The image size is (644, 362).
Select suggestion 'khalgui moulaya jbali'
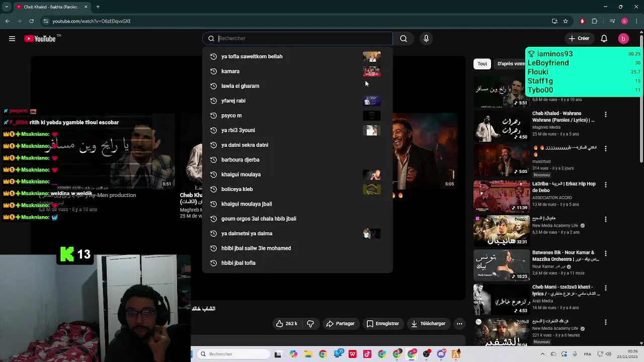coord(297,204)
